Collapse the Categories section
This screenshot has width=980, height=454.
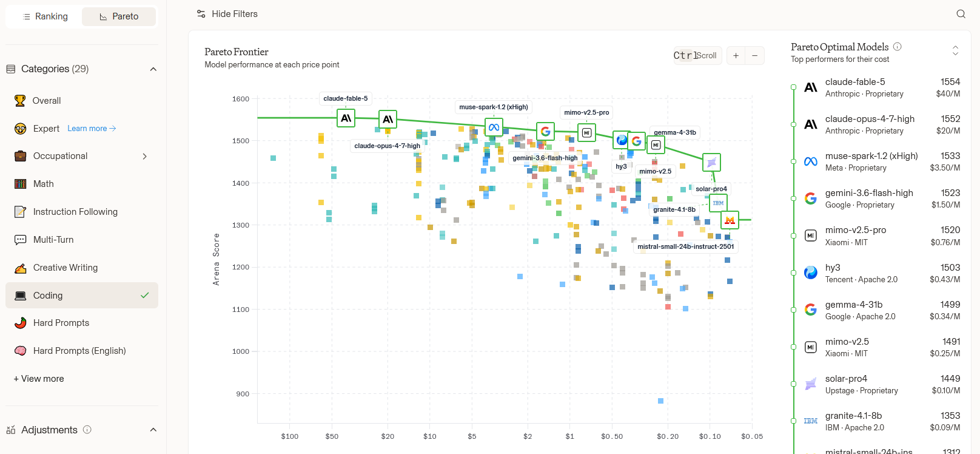[153, 69]
